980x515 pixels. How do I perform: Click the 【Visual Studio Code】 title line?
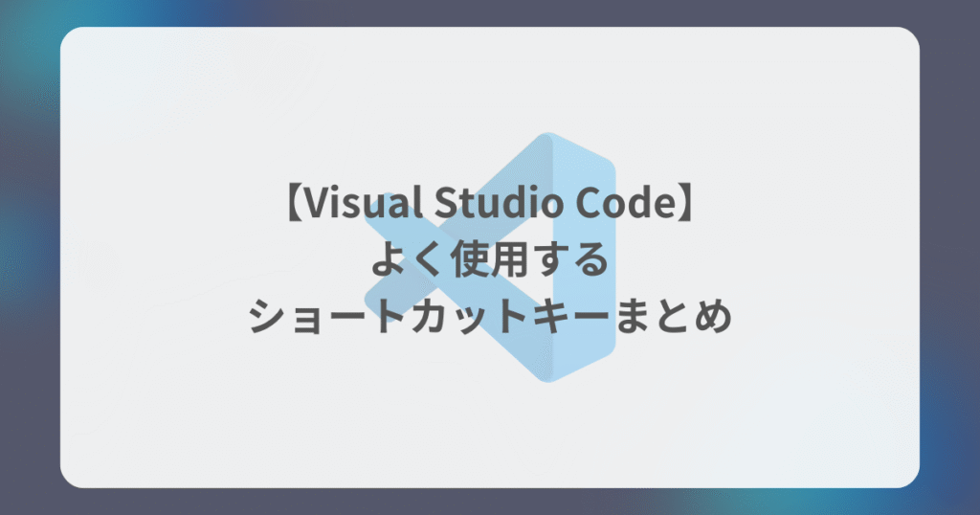pyautogui.click(x=490, y=203)
